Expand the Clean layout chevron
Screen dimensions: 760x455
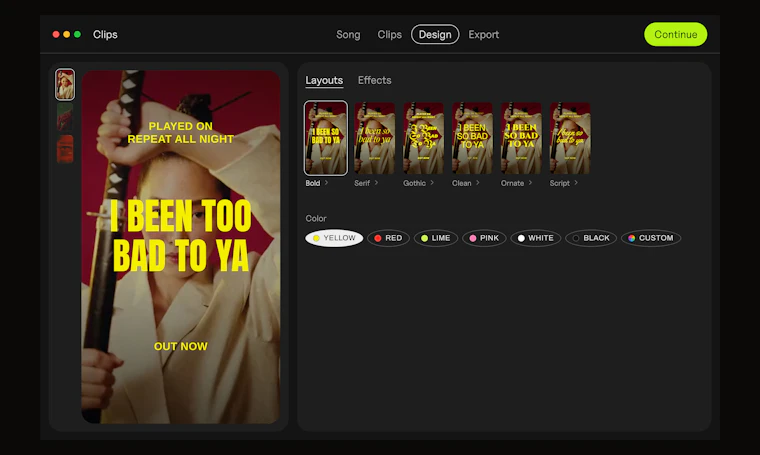[x=477, y=183]
